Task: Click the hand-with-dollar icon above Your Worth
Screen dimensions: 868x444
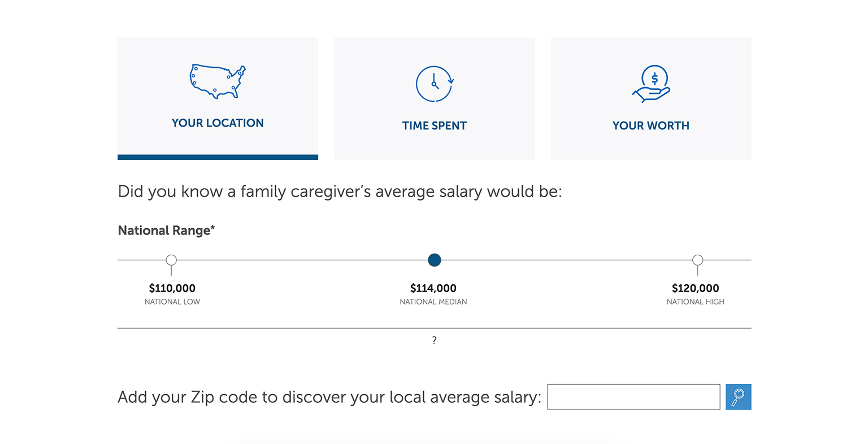Action: [651, 83]
